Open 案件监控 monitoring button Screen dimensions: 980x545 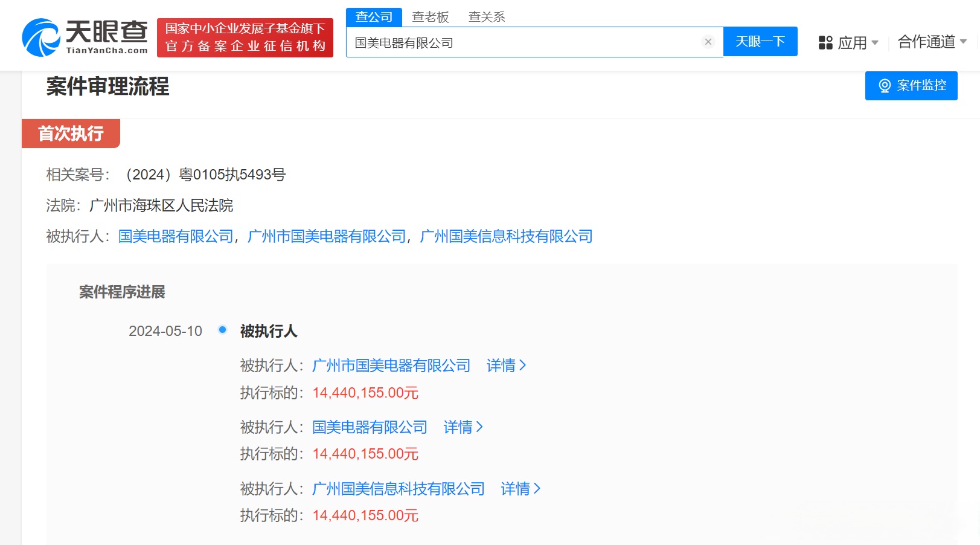[x=911, y=86]
